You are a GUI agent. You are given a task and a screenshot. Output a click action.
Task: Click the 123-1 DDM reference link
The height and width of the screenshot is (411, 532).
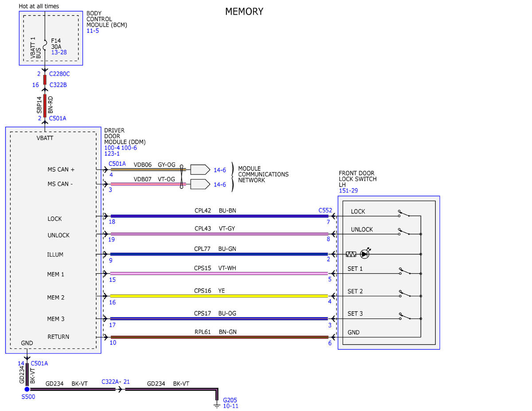click(x=112, y=153)
